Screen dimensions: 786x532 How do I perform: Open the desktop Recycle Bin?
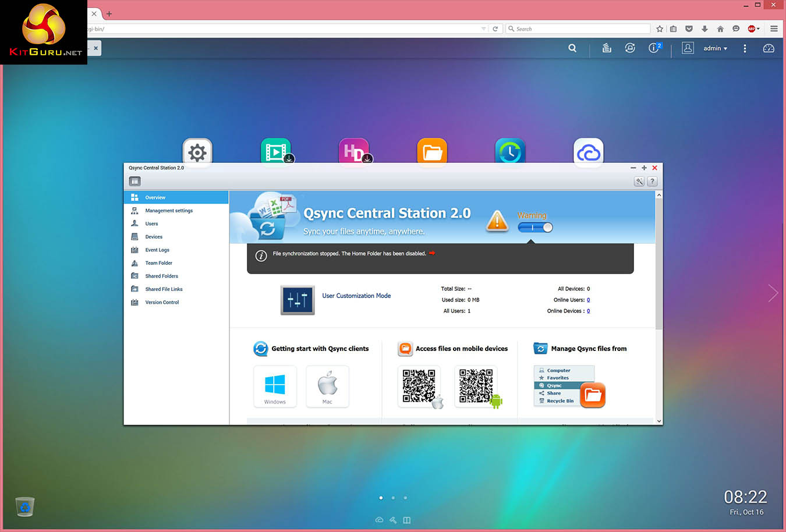click(x=25, y=506)
